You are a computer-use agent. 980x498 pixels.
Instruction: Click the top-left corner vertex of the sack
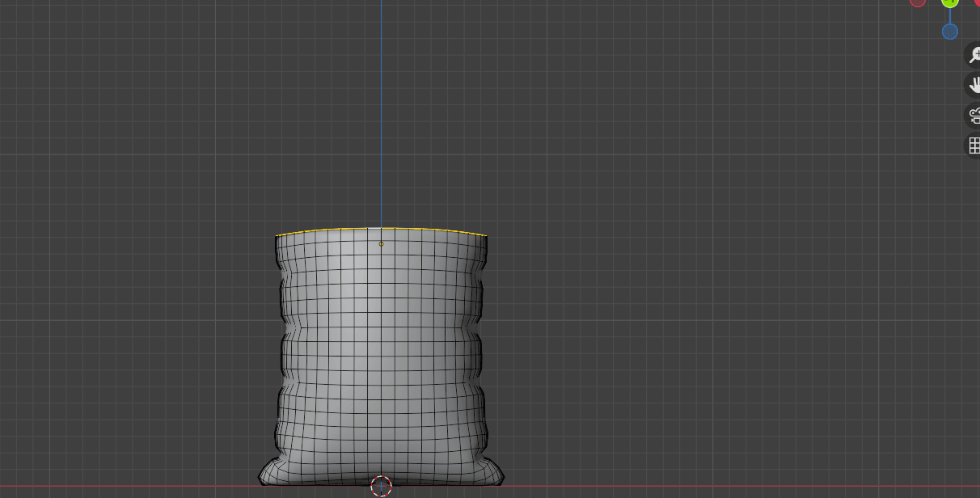[x=277, y=236]
